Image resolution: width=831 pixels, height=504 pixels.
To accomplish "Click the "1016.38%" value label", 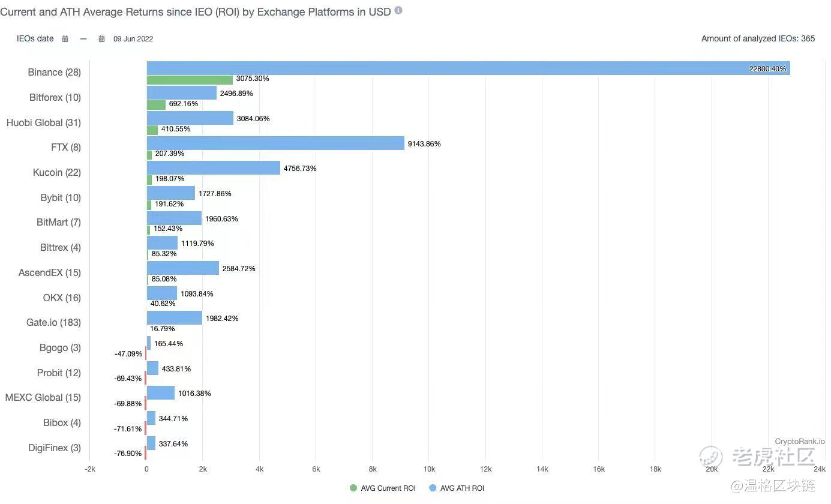I will (x=194, y=394).
